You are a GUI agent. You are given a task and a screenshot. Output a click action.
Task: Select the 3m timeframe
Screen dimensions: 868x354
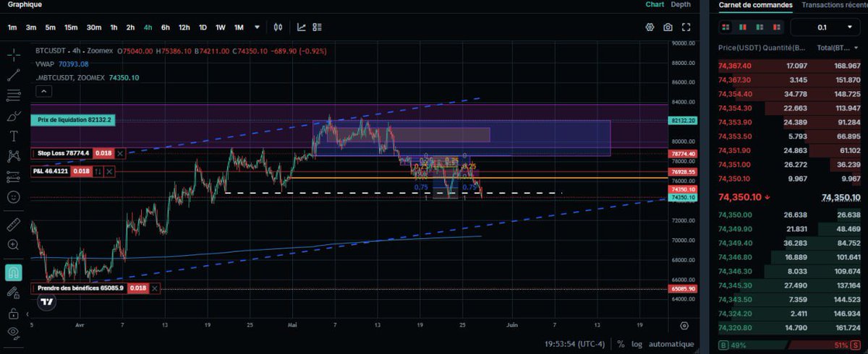tap(31, 27)
